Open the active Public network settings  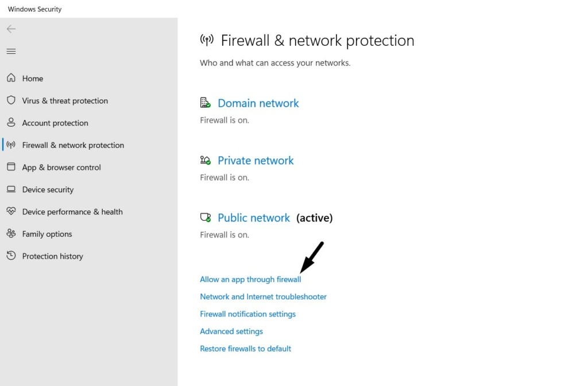coord(254,218)
